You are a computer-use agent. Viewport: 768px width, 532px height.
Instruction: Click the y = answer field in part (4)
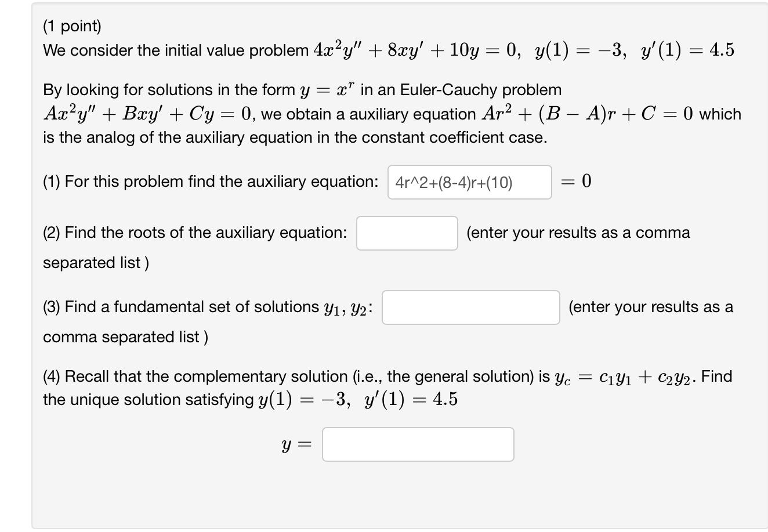coord(418,444)
